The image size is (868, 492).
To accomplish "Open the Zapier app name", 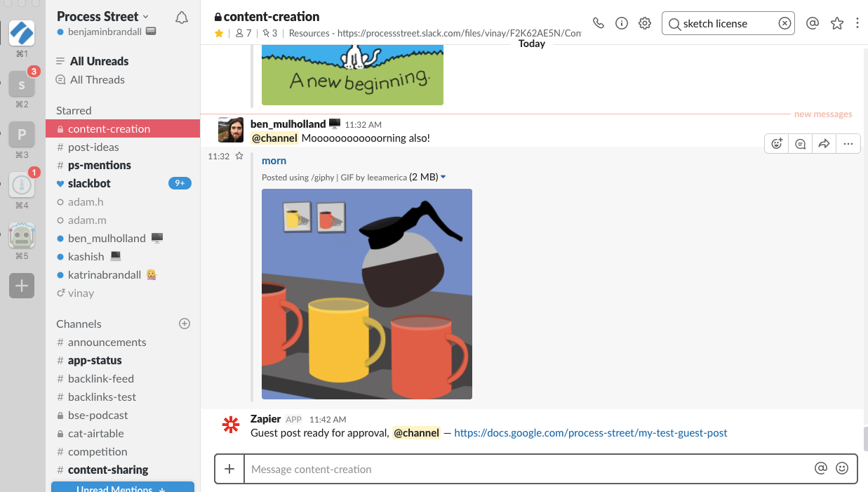I will click(265, 419).
